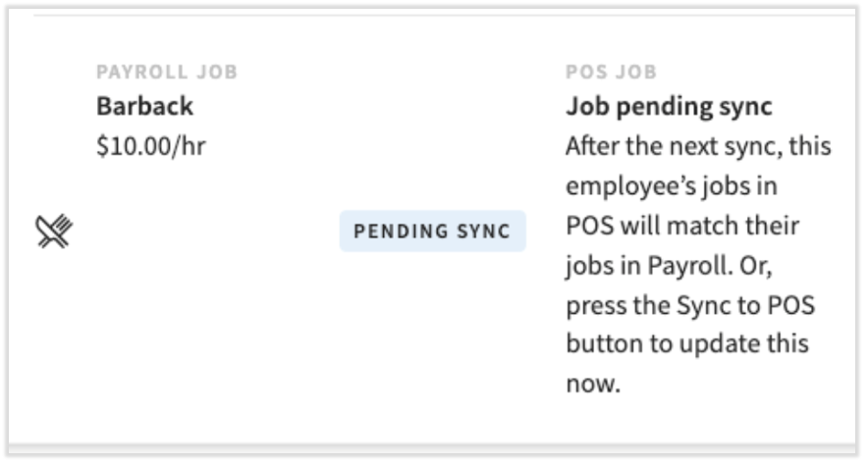This screenshot has width=868, height=463.
Task: Click the $10.00/hr pay rate
Action: (151, 146)
